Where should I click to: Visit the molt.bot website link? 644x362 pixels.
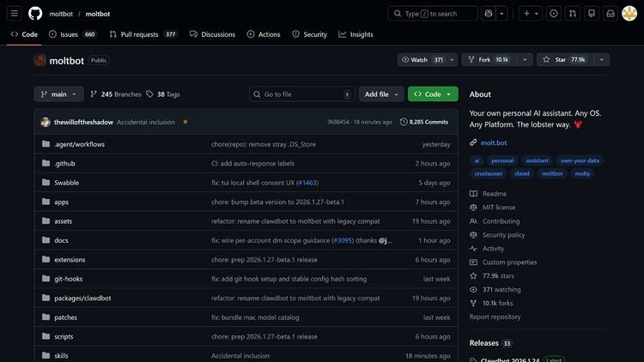(494, 142)
